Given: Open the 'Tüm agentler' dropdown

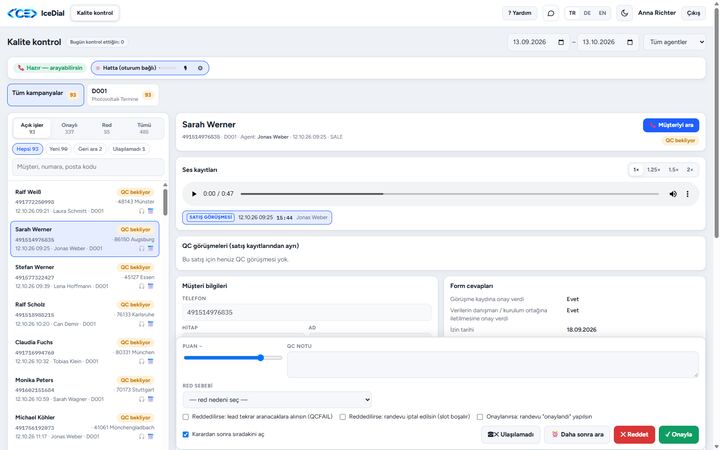Looking at the screenshot, I should pos(675,42).
